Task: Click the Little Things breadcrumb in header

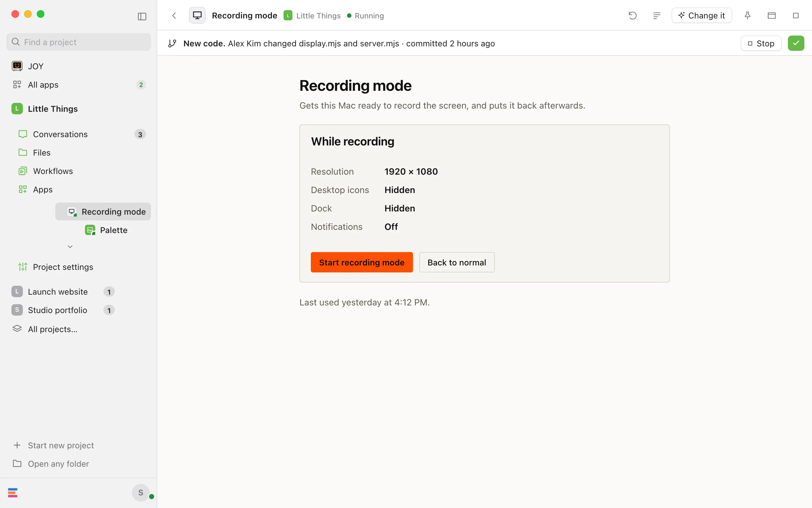Action: coord(312,16)
